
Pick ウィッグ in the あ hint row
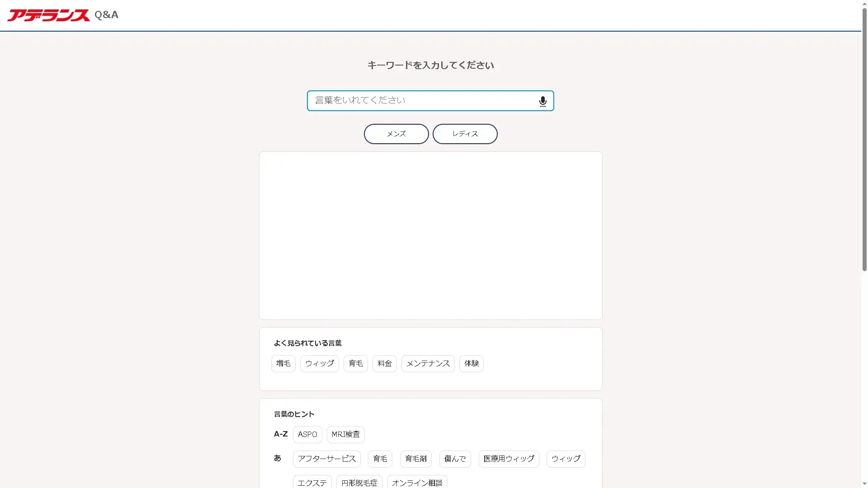[566, 459]
